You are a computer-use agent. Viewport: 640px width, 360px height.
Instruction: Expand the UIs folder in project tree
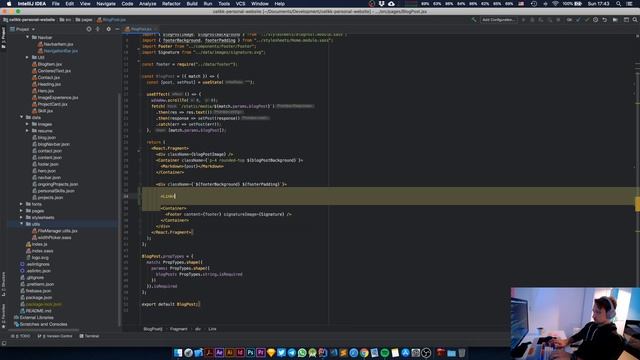pos(27,57)
